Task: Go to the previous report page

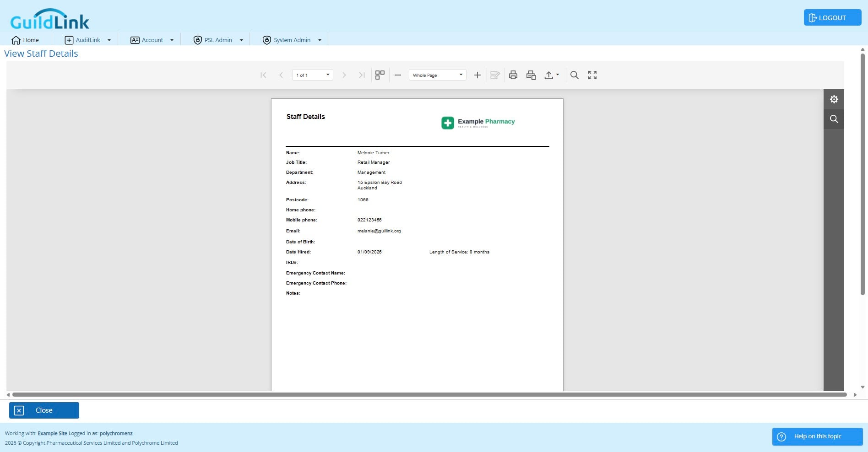Action: coord(281,75)
